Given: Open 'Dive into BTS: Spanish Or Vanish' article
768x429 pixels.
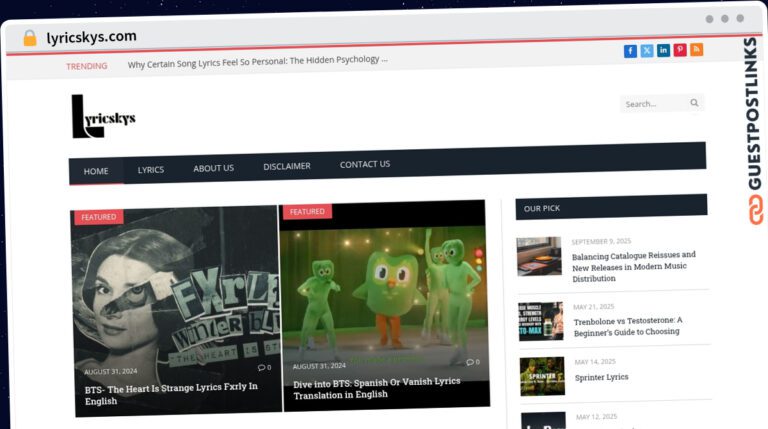Looking at the screenshot, I should tap(377, 388).
